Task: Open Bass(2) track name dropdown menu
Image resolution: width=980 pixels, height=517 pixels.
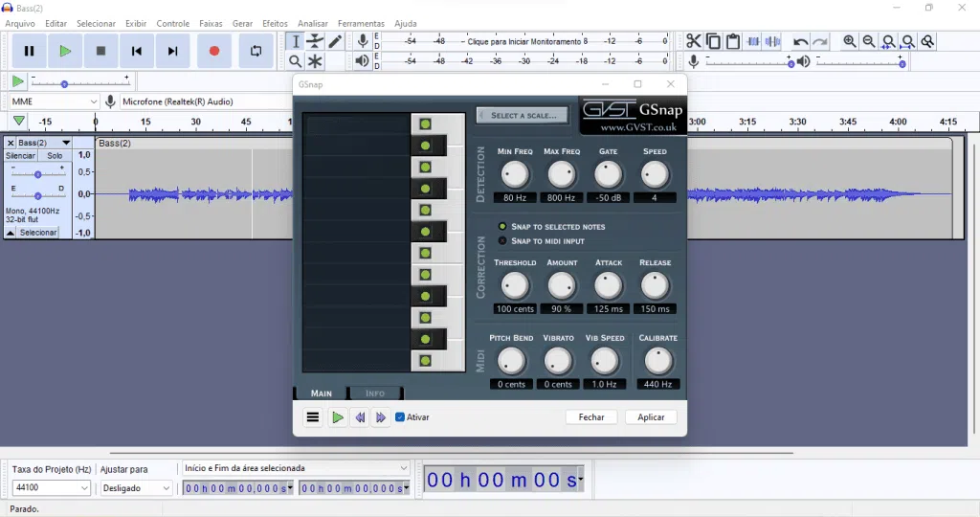Action: point(43,143)
